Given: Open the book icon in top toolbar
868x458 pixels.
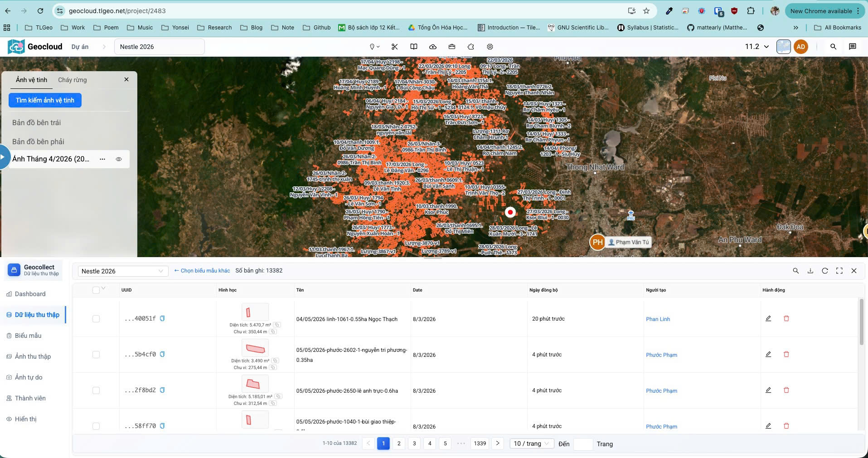Looking at the screenshot, I should point(414,47).
